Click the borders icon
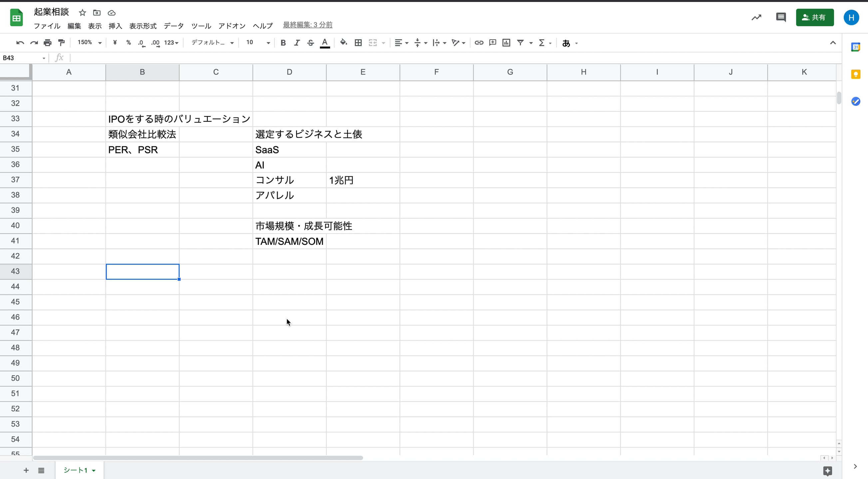The width and height of the screenshot is (868, 479). tap(358, 43)
